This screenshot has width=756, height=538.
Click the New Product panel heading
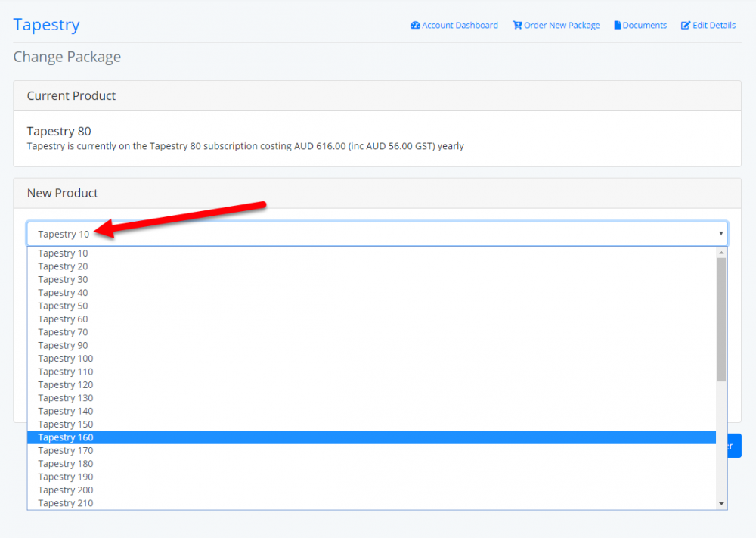coord(63,193)
